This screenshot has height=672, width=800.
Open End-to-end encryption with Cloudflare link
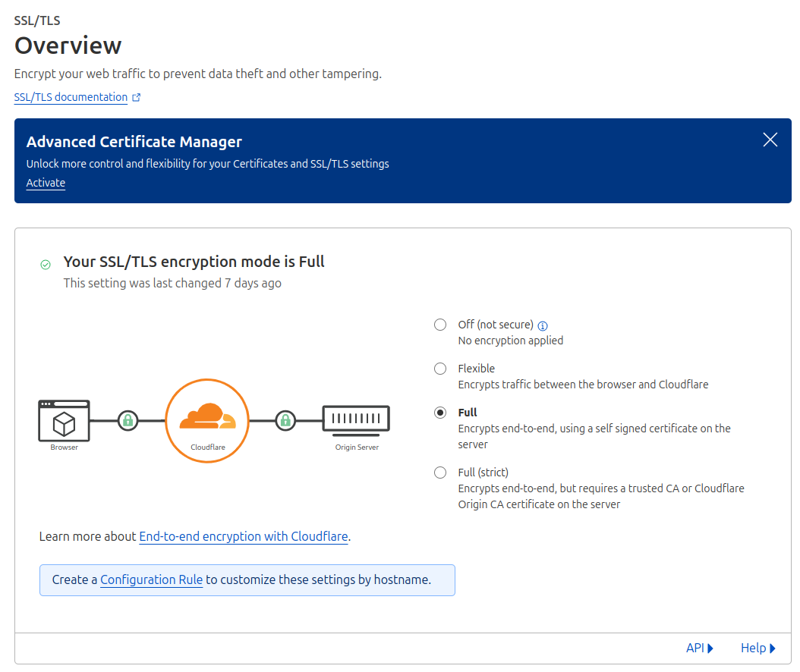(243, 536)
